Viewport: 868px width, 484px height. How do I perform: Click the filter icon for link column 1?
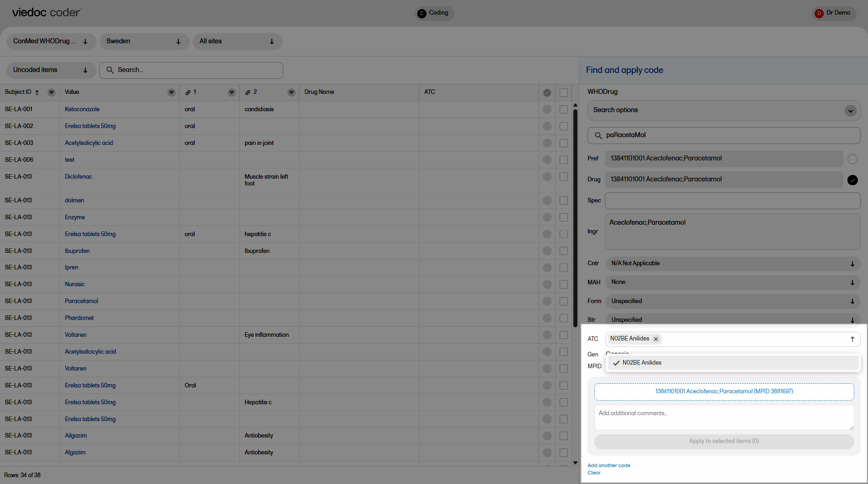[x=232, y=93]
